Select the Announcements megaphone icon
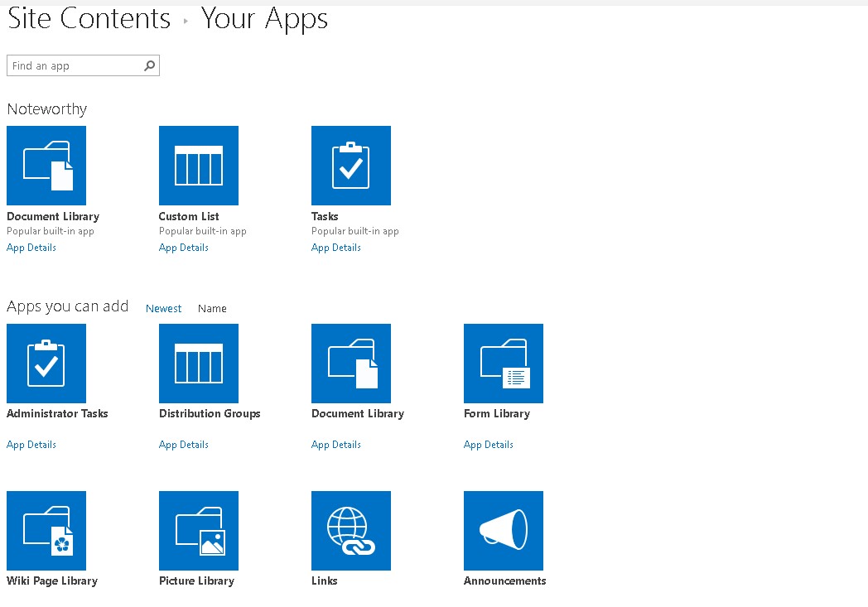The width and height of the screenshot is (868, 607). (x=504, y=531)
